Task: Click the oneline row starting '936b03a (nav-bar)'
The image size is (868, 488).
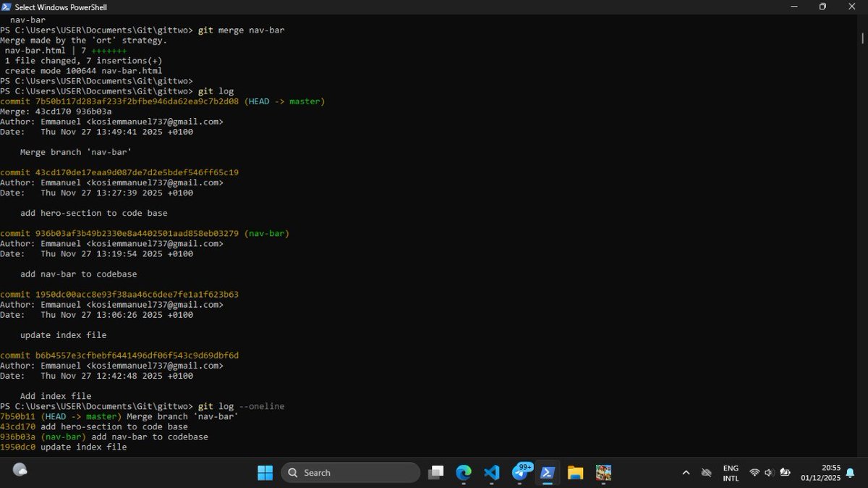Action: [103, 437]
